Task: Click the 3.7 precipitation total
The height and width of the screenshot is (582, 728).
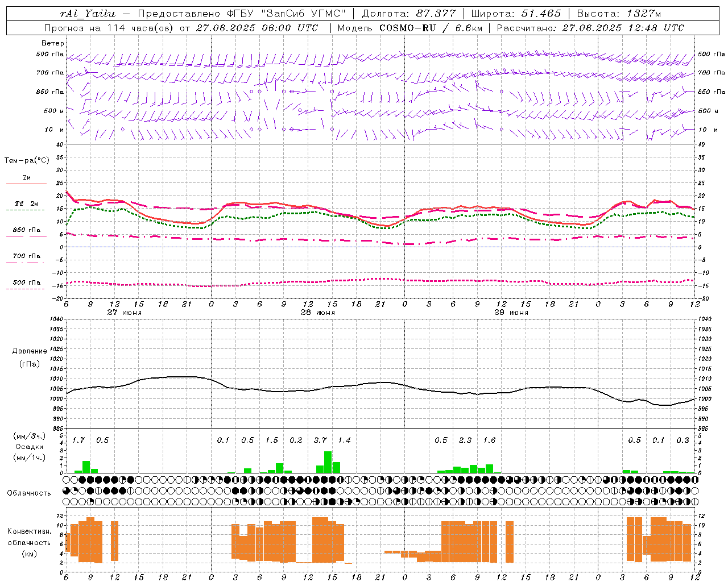Action: (x=320, y=440)
